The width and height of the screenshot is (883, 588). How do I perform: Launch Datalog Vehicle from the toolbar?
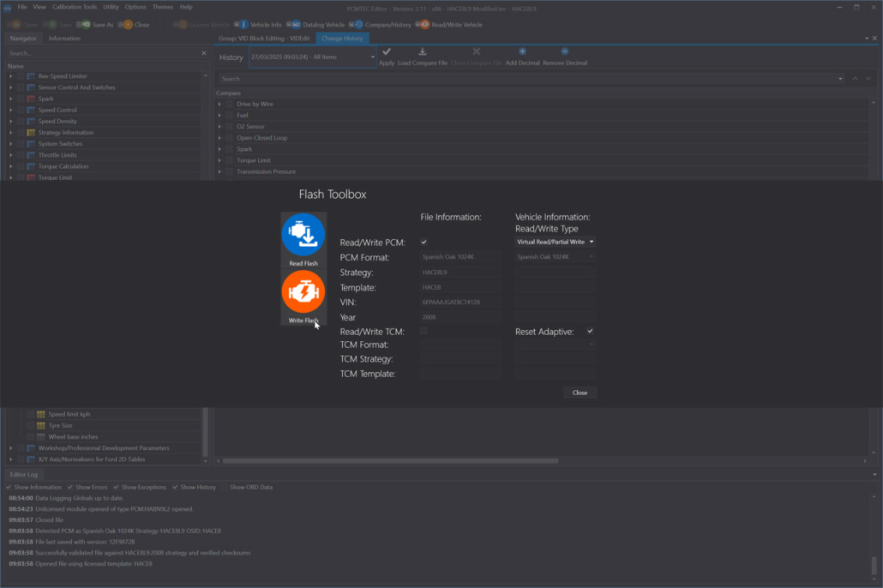(x=315, y=24)
